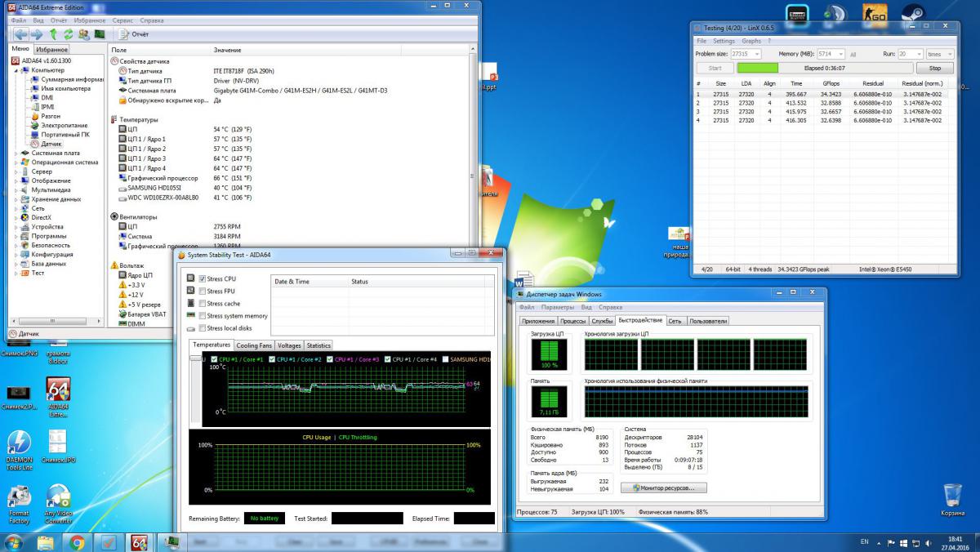Click Chrome icon in the taskbar
This screenshot has width=980, height=552.
77,541
